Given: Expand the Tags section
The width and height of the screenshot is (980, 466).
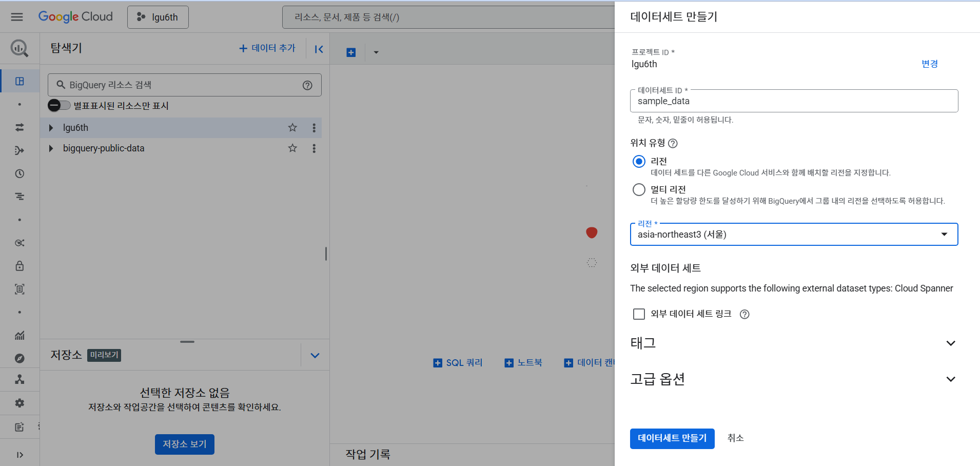Looking at the screenshot, I should pos(794,343).
